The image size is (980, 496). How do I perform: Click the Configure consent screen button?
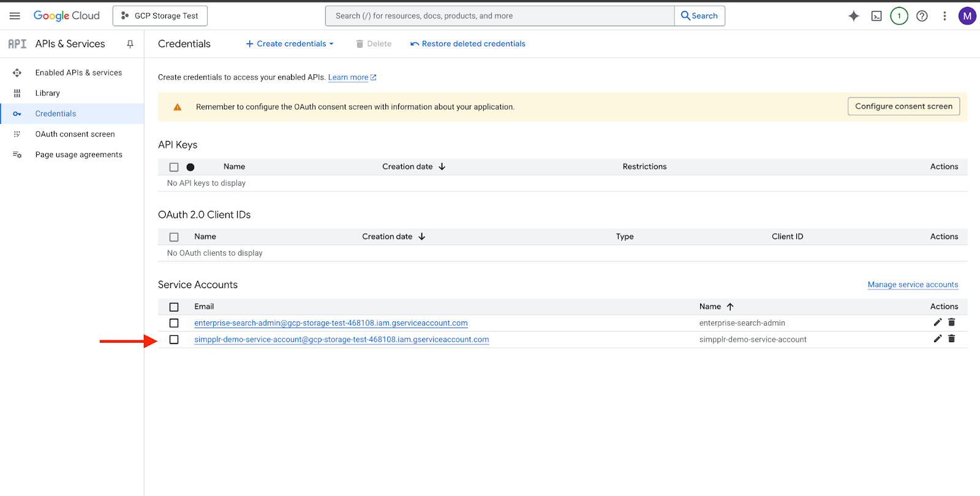click(x=903, y=107)
